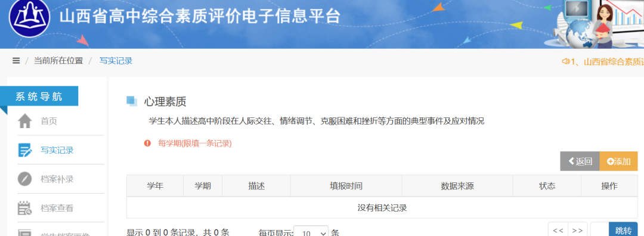Screen dimensions: 644x236
Task: Click the speaker announcement icon
Action: [x=566, y=61]
